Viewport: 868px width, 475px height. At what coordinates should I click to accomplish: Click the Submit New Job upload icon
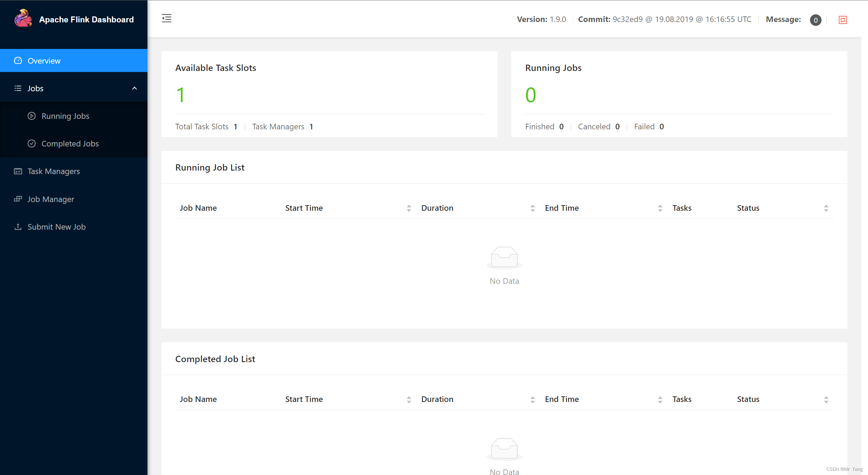tap(18, 227)
